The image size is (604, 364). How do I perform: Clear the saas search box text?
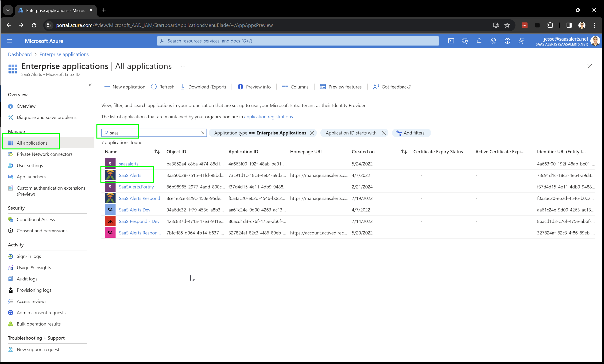pyautogui.click(x=203, y=133)
